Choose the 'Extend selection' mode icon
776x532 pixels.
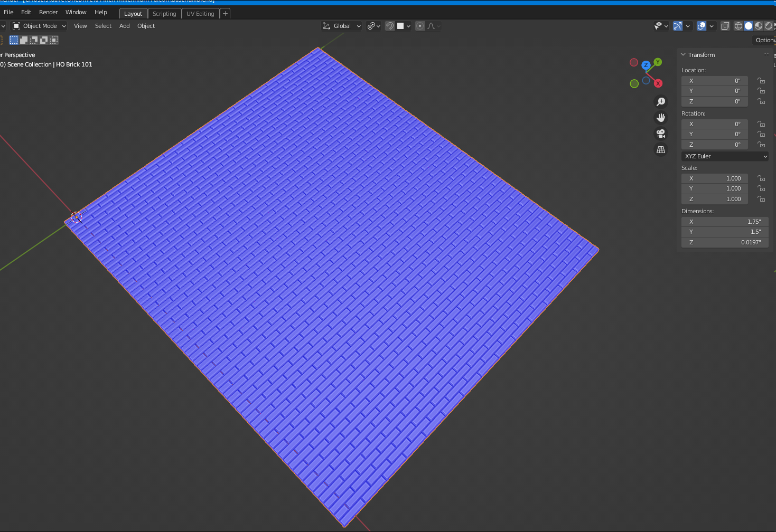tap(24, 40)
